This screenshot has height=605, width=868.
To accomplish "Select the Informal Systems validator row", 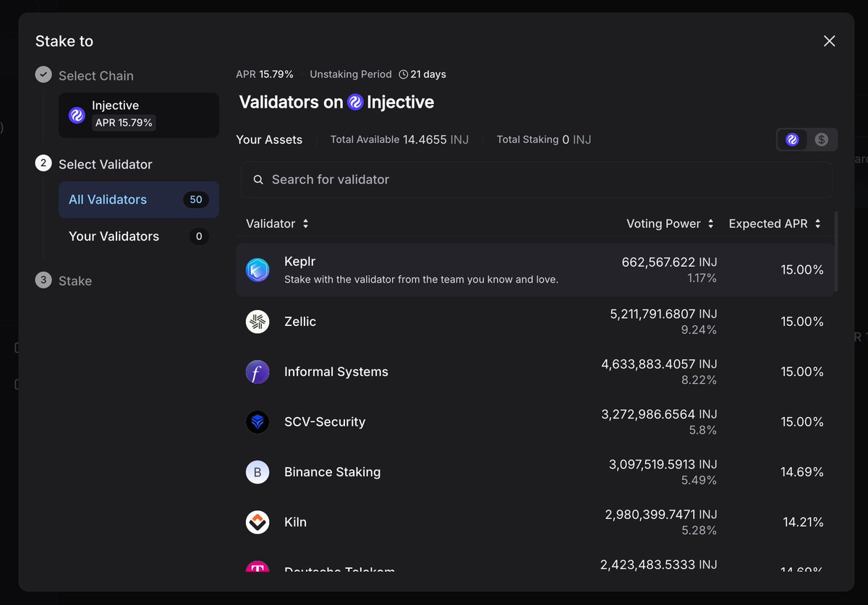I will [x=535, y=372].
